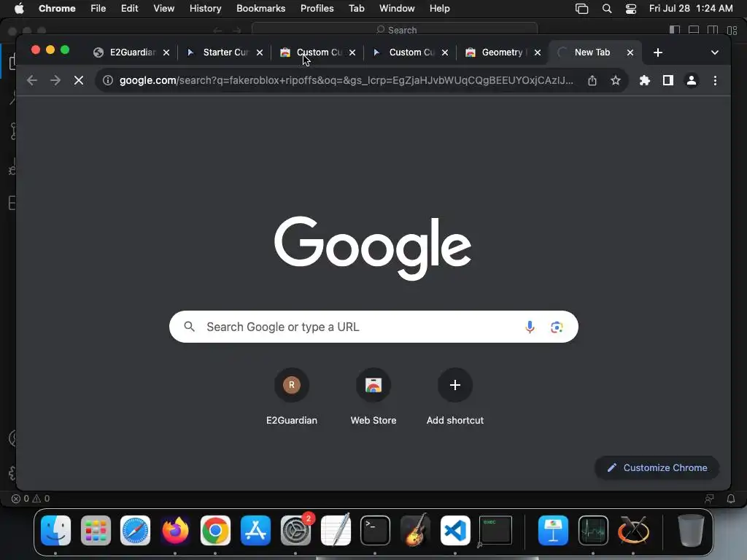Select the New Tab tab
747x560 pixels.
(x=592, y=52)
